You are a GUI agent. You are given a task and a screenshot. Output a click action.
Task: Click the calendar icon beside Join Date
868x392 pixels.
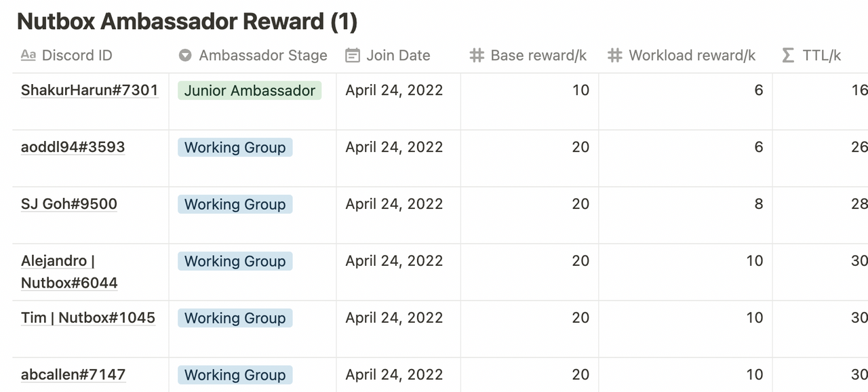point(353,56)
